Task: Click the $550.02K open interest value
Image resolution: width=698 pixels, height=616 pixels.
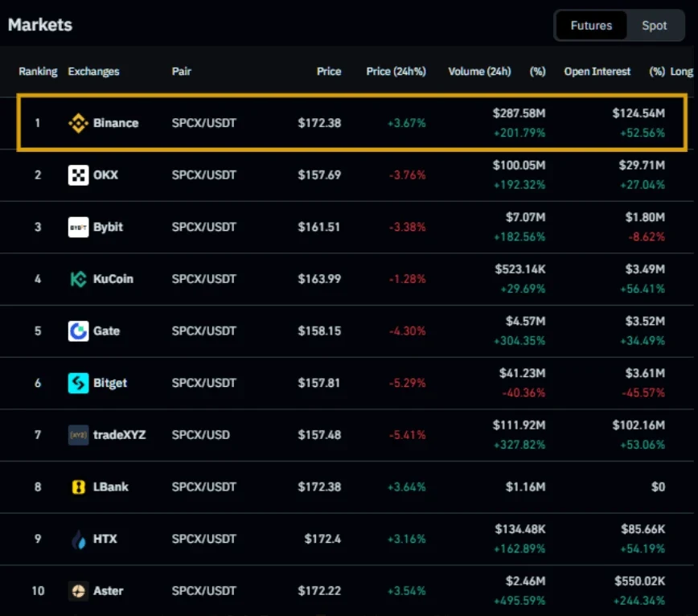Action: pyautogui.click(x=639, y=581)
